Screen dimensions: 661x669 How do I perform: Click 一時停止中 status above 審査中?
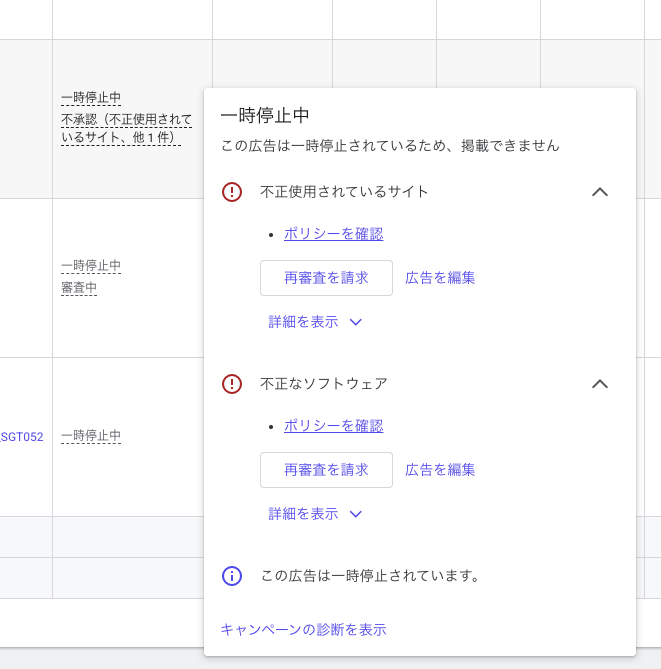(x=91, y=265)
